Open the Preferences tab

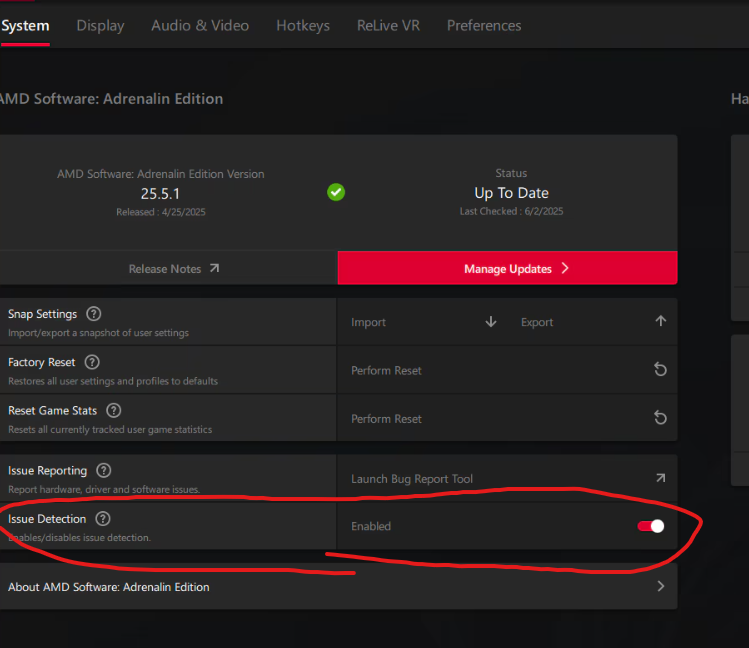point(484,26)
